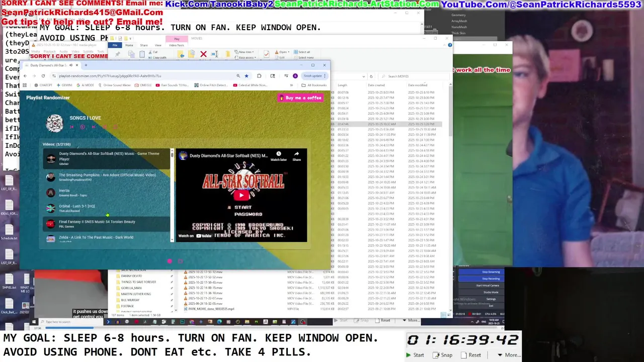Open Share tab in Explorer
Screen dimensions: 644x362
tap(144, 45)
